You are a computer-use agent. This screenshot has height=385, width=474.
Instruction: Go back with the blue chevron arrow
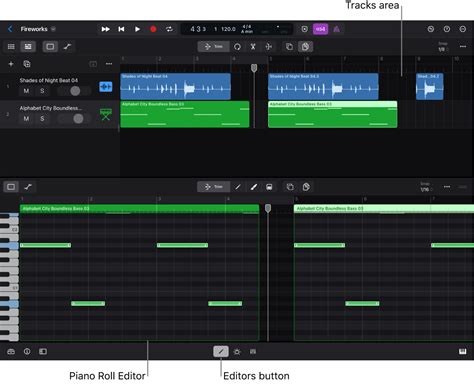(10, 29)
